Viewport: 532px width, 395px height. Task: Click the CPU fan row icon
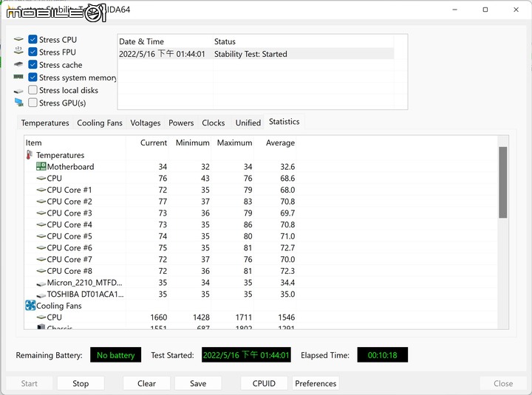click(x=41, y=317)
